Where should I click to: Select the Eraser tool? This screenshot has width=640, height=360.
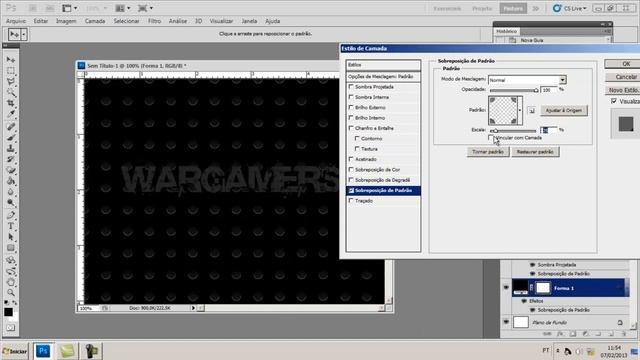pos(11,170)
